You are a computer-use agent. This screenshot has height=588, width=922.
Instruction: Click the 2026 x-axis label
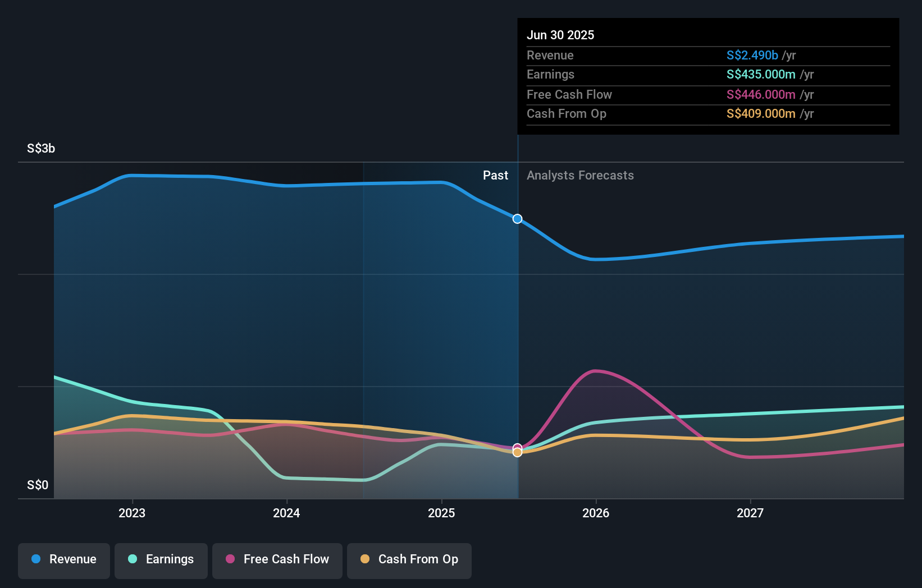[596, 513]
